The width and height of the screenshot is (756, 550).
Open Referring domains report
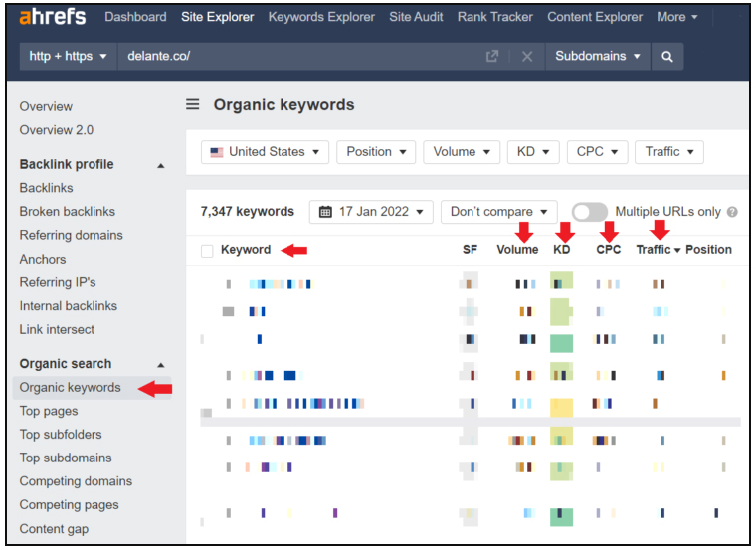[x=71, y=236]
